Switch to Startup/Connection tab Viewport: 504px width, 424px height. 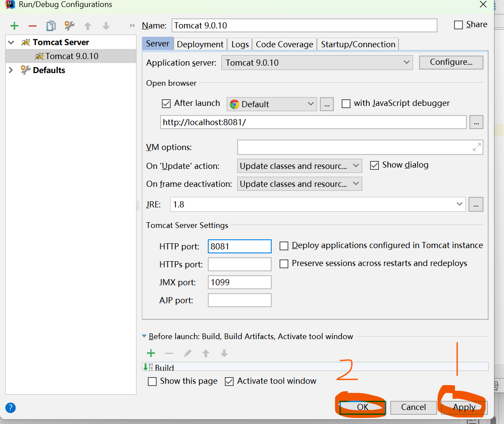click(358, 44)
